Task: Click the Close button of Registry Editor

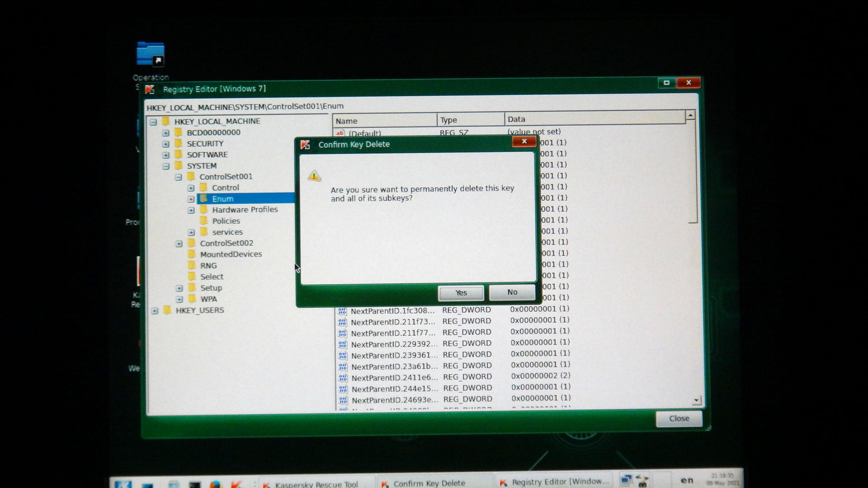Action: tap(679, 418)
